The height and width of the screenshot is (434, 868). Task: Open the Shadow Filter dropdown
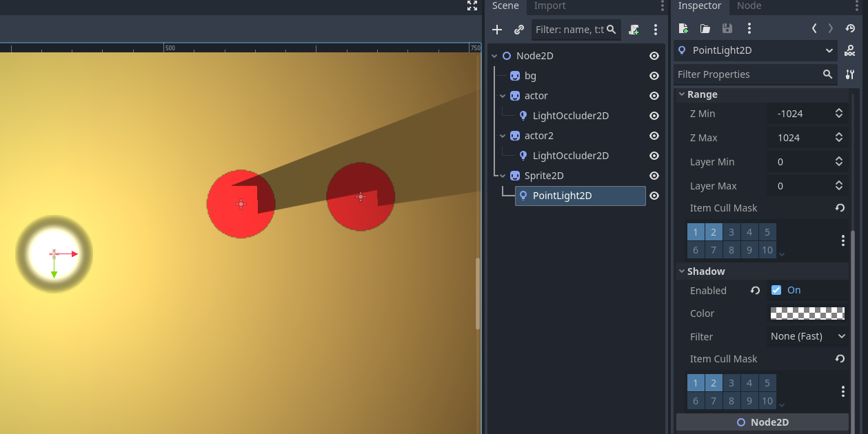click(807, 336)
